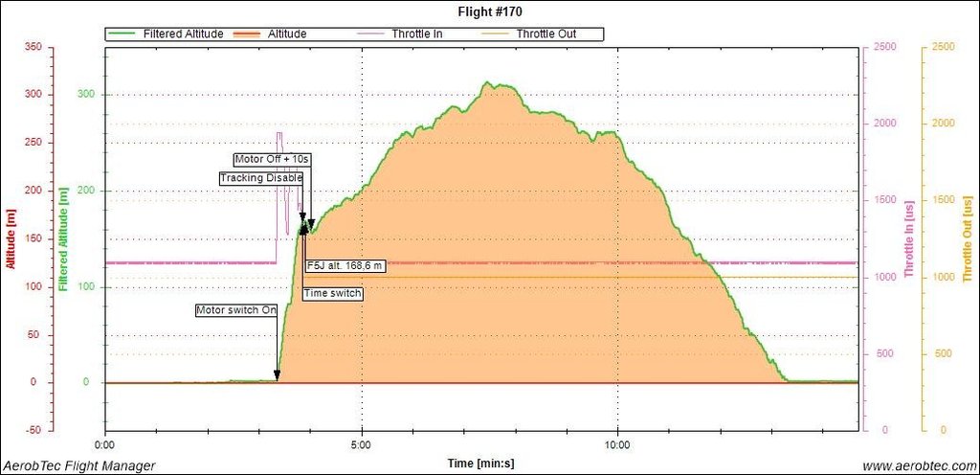Image resolution: width=980 pixels, height=475 pixels.
Task: Click the Throttle Out [us] axis title
Action: [969, 236]
